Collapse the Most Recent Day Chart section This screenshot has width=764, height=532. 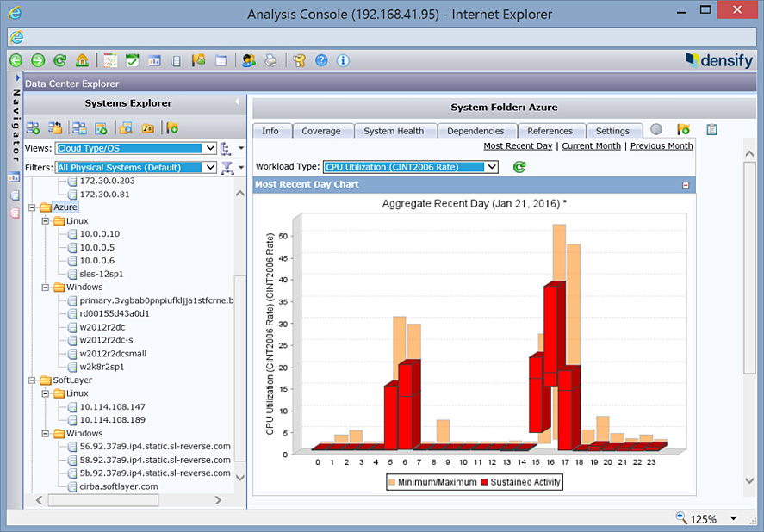[x=686, y=185]
